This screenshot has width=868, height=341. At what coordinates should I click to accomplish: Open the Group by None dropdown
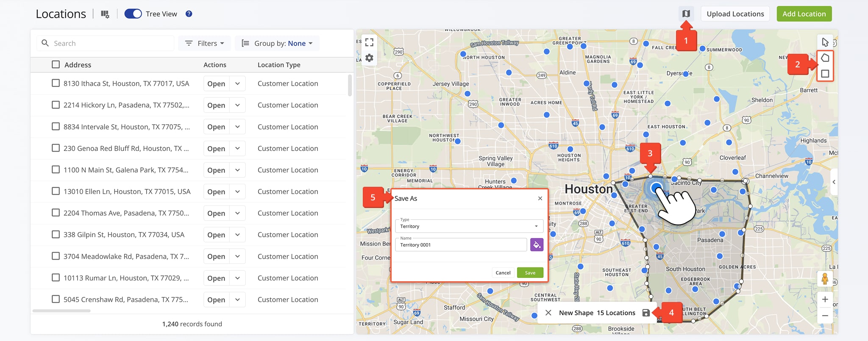tap(277, 43)
